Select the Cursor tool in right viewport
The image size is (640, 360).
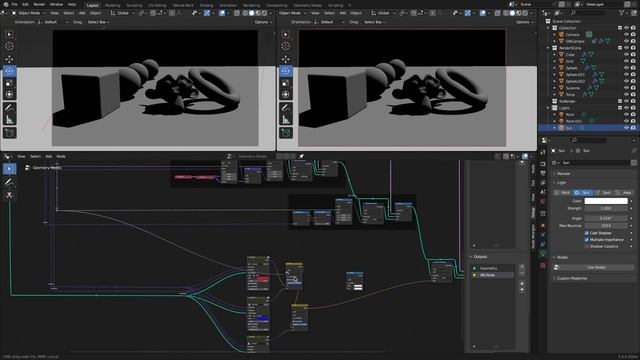coord(286,47)
